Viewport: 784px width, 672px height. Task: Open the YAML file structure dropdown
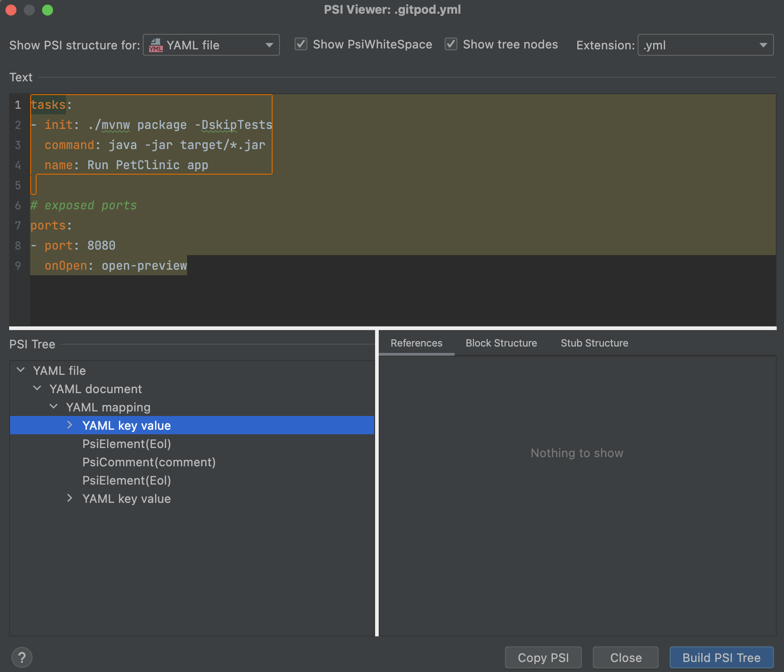click(211, 45)
